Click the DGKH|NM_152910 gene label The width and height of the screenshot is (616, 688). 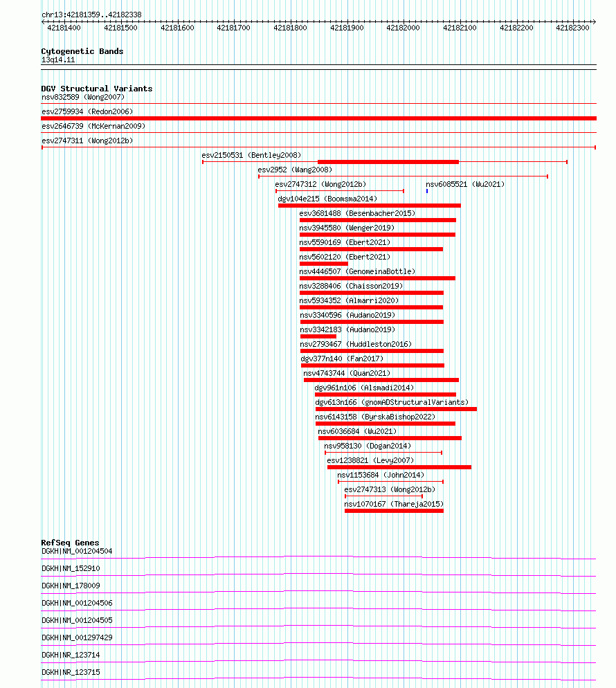[71, 568]
